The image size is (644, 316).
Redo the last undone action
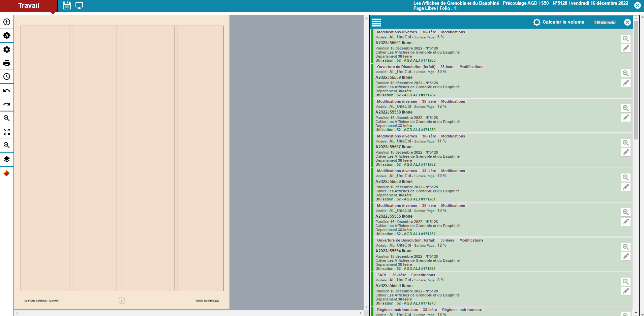7,104
